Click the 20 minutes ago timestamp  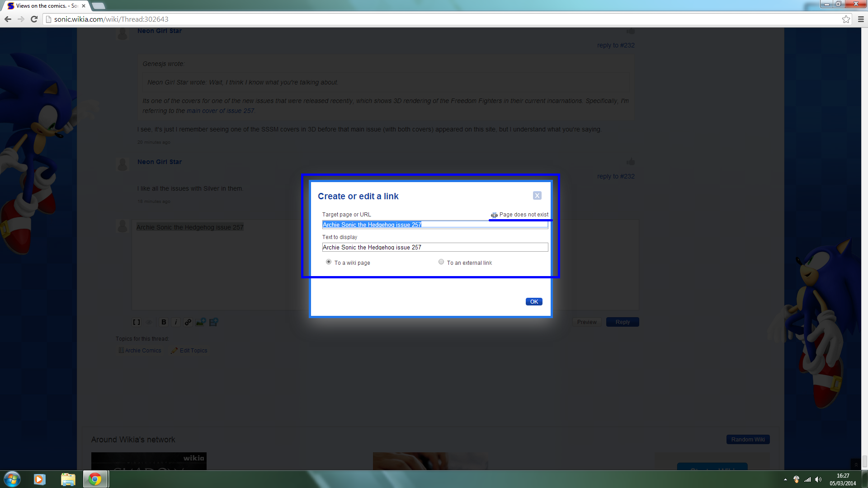[x=154, y=142]
